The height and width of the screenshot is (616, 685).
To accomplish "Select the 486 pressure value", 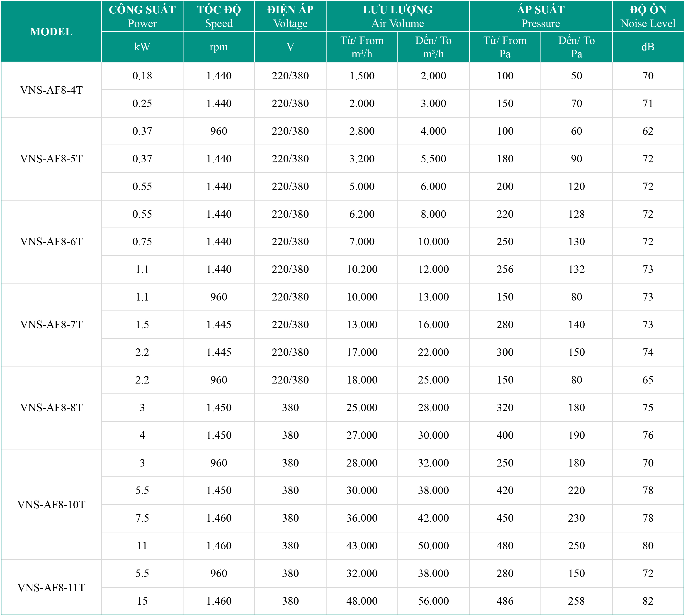I will pyautogui.click(x=505, y=601).
